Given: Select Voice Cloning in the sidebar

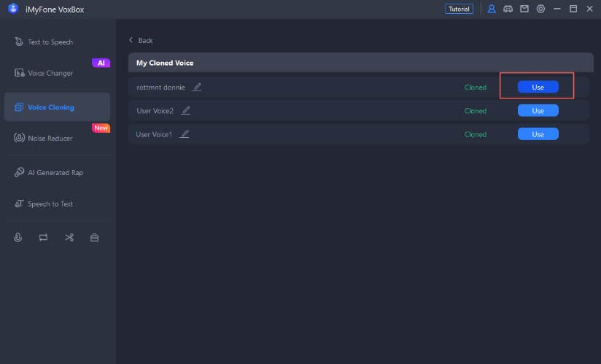Looking at the screenshot, I should [x=57, y=107].
